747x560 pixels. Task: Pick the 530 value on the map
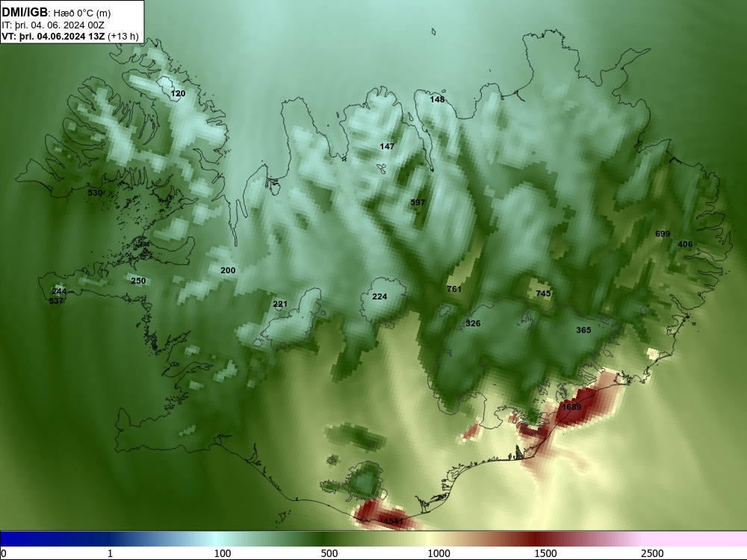click(x=96, y=193)
